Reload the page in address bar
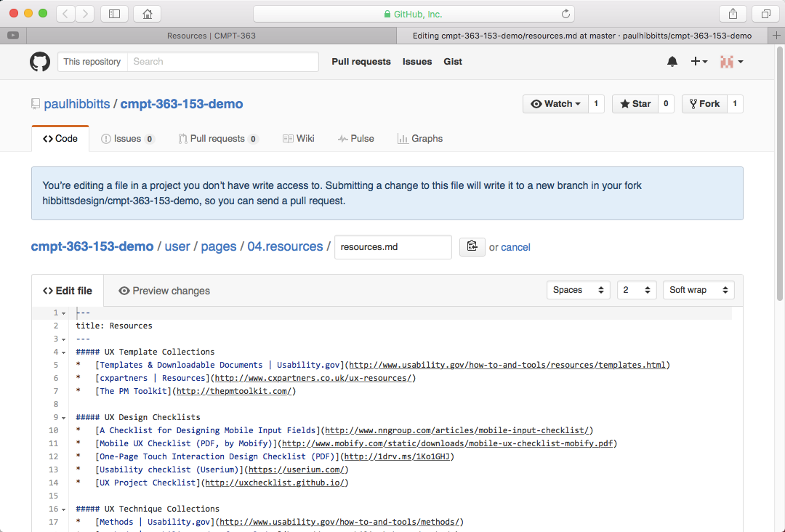Viewport: 785px width, 532px height. pyautogui.click(x=565, y=14)
